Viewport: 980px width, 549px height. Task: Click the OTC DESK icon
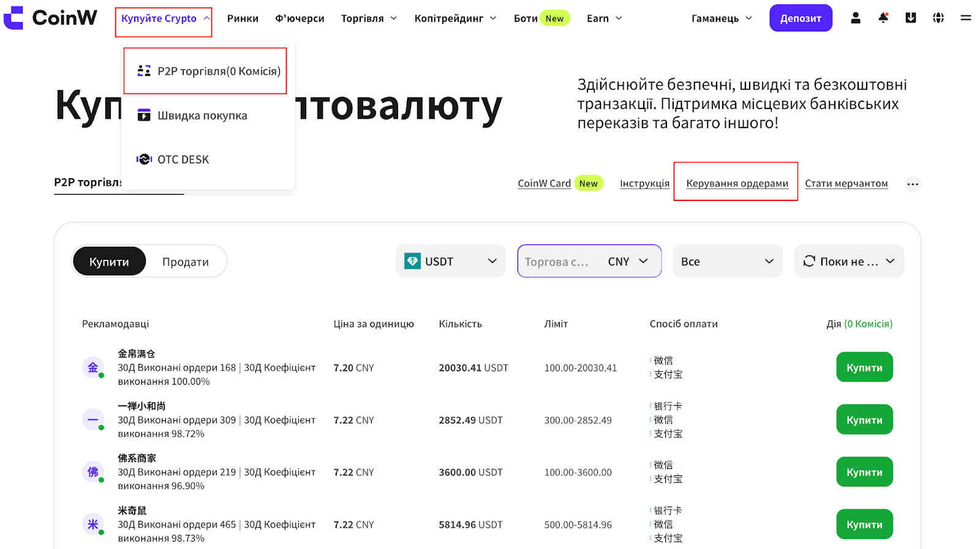pos(144,159)
